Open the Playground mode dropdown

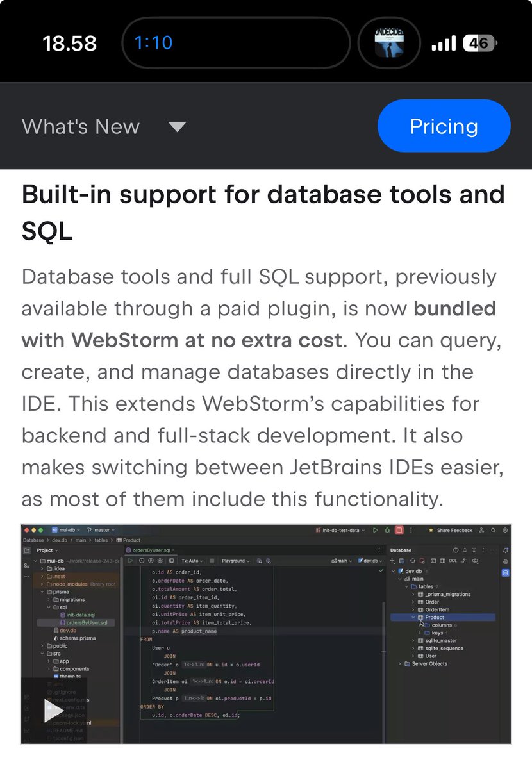pos(235,561)
